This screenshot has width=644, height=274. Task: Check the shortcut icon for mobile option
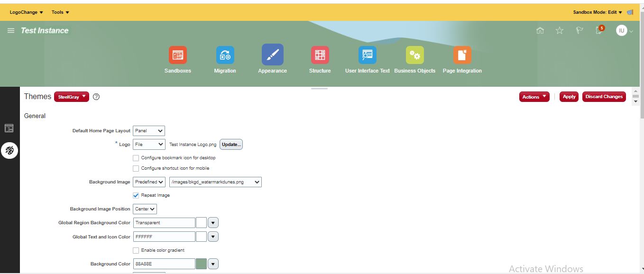136,168
